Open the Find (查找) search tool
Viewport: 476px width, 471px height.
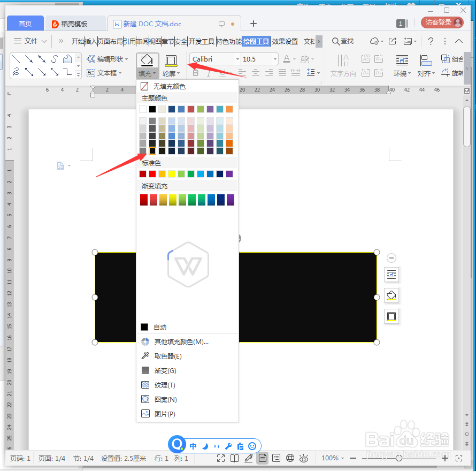(343, 41)
